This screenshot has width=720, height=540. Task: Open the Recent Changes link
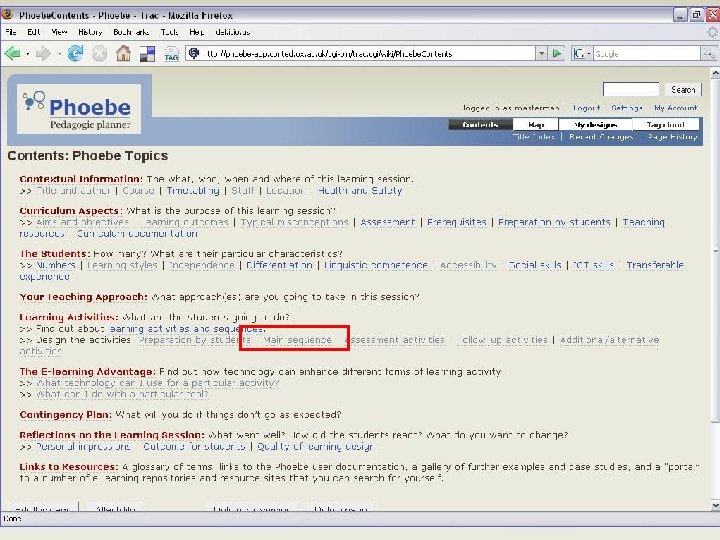pos(601,136)
